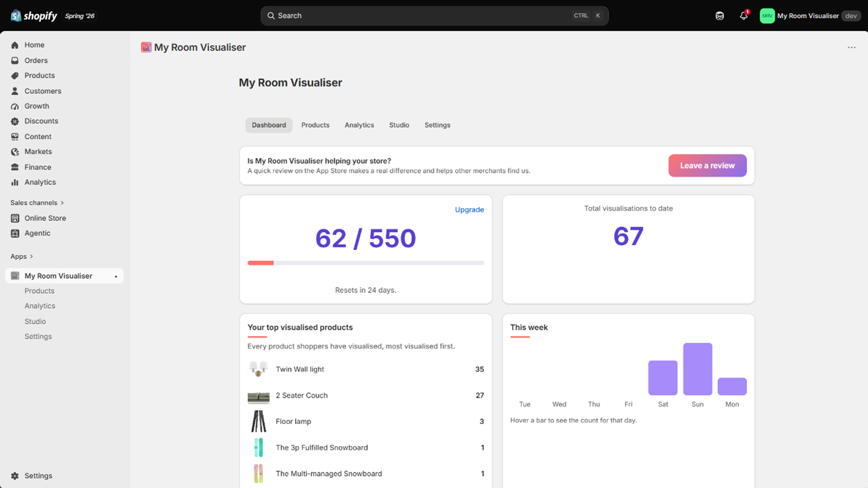Open the store account menu

810,16
